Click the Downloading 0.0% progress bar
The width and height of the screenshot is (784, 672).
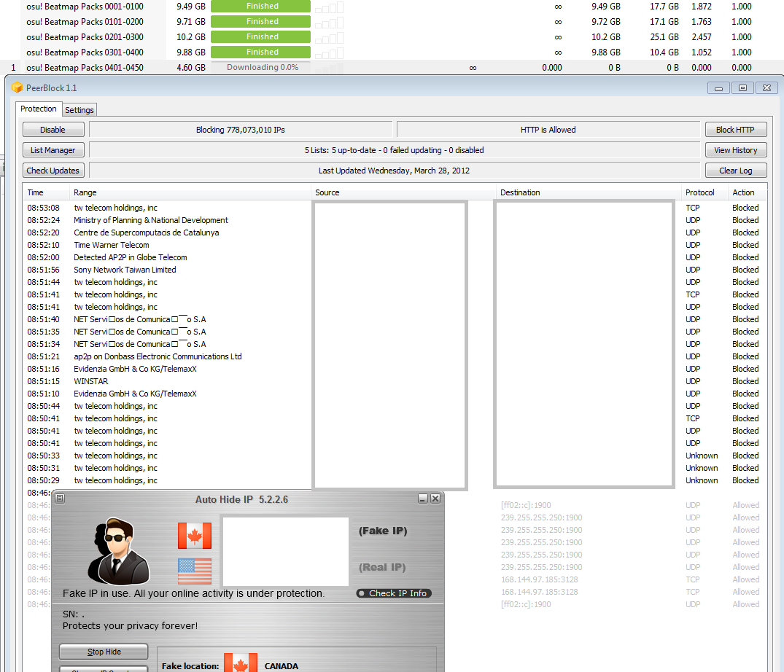(x=260, y=68)
